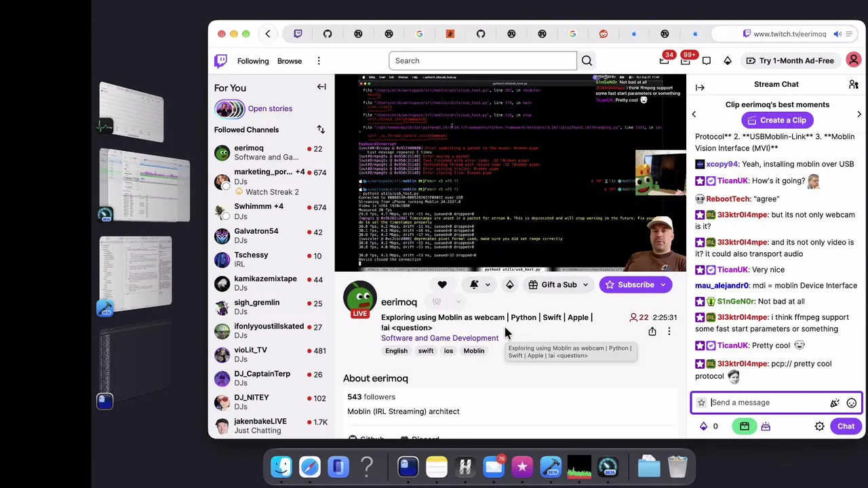868x488 pixels.
Task: Click the English stream tag
Action: click(397, 351)
